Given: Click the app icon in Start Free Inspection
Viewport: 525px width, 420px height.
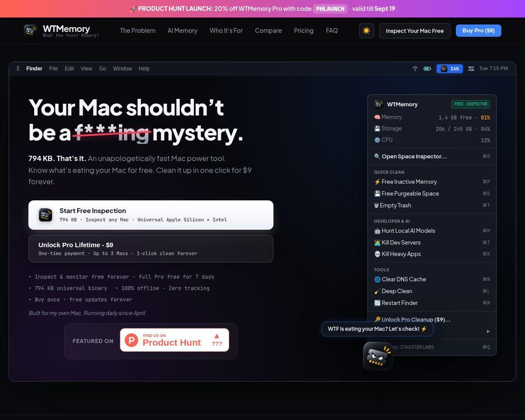Looking at the screenshot, I should (45, 215).
